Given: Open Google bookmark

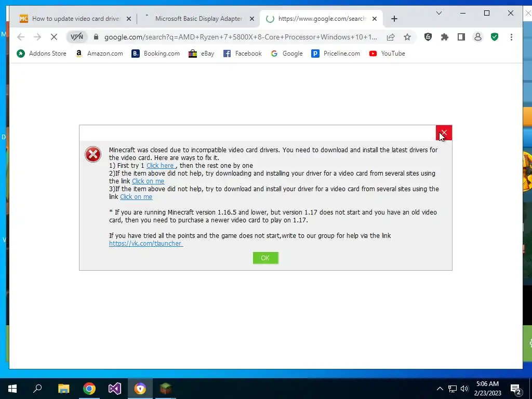Looking at the screenshot, I should pos(287,54).
